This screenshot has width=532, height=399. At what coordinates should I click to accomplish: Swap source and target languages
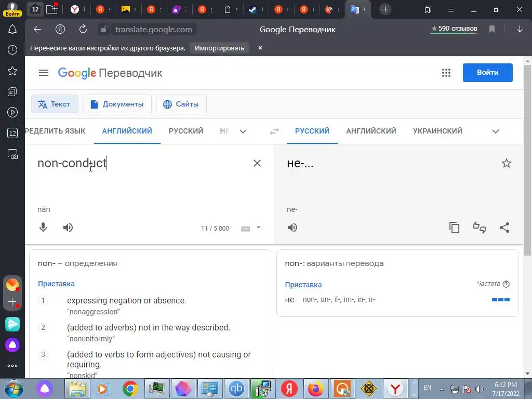pyautogui.click(x=274, y=131)
